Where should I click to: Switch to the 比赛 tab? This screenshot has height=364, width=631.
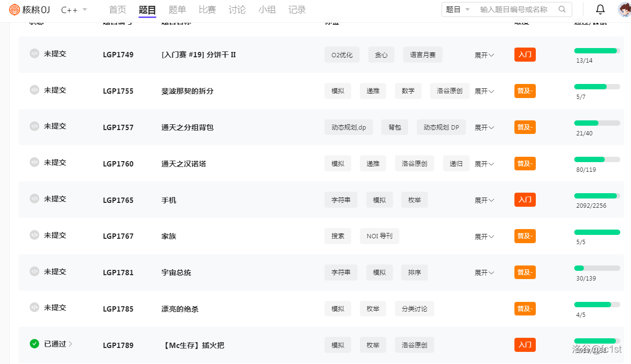207,10
